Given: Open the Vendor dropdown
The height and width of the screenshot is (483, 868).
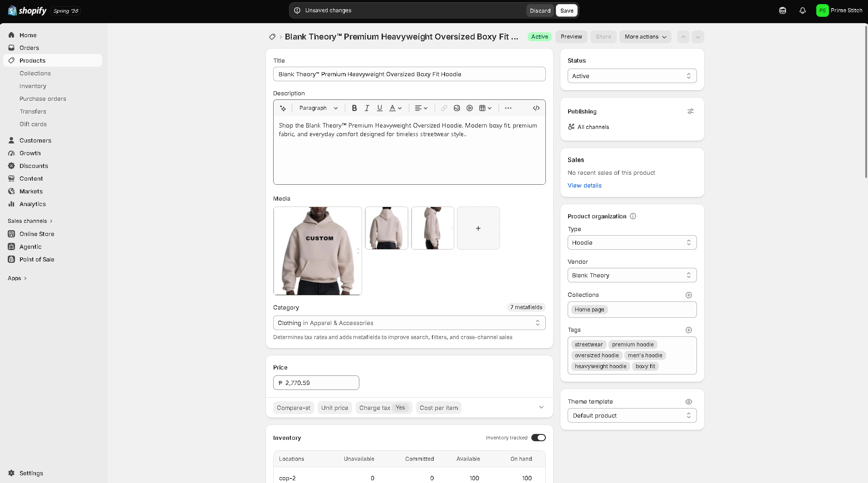Looking at the screenshot, I should (632, 275).
